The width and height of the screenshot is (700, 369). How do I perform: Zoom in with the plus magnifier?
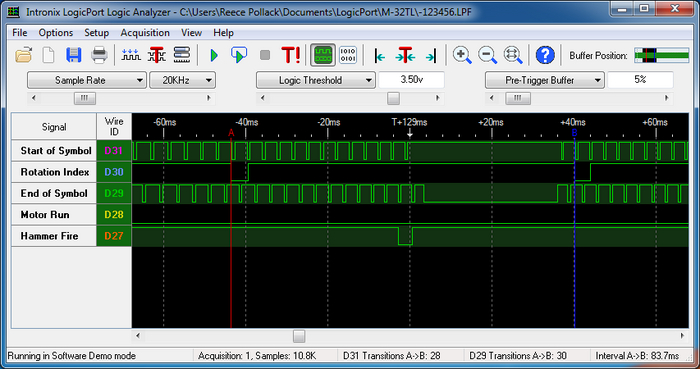(x=462, y=55)
